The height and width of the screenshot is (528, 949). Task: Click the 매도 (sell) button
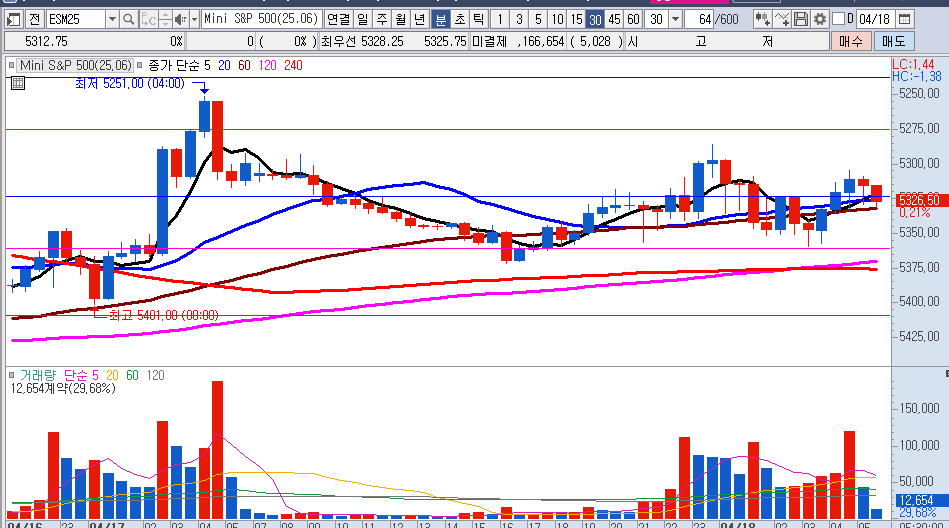[892, 41]
